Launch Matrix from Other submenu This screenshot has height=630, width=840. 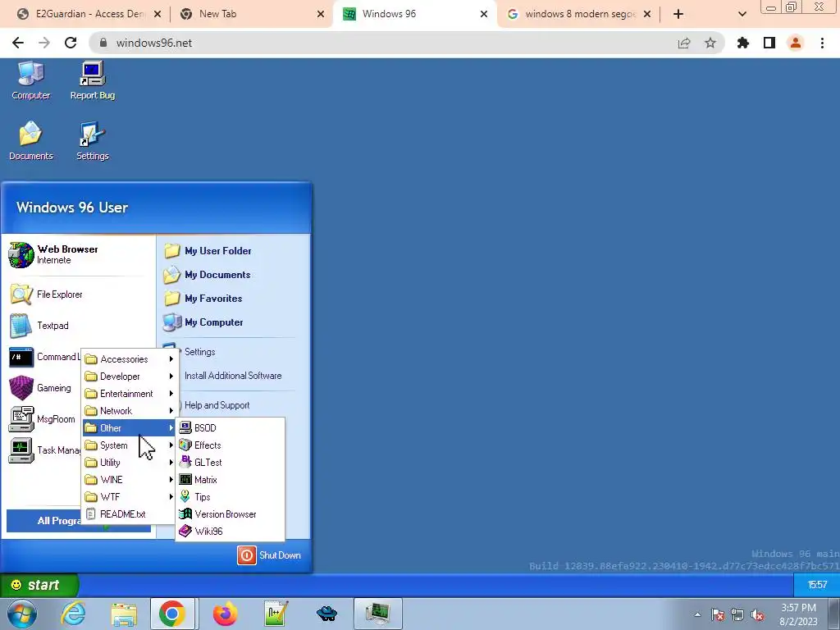231,479
